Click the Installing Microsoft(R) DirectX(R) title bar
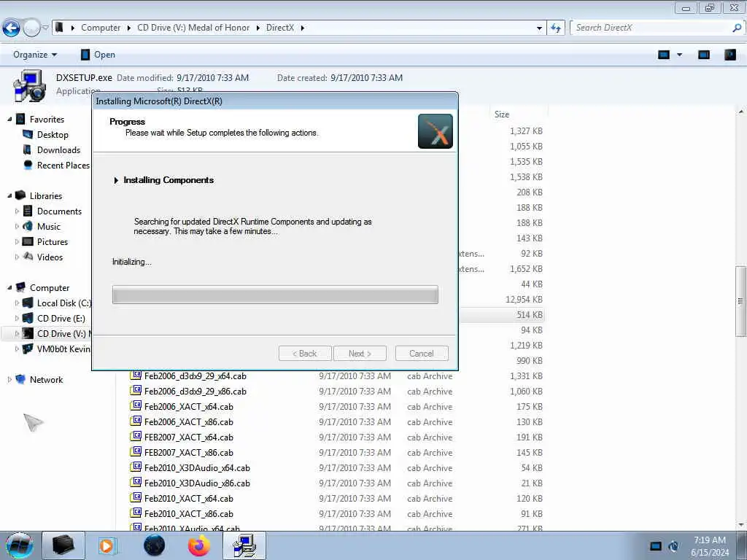Screen dimensions: 747x560 pyautogui.click(x=275, y=101)
